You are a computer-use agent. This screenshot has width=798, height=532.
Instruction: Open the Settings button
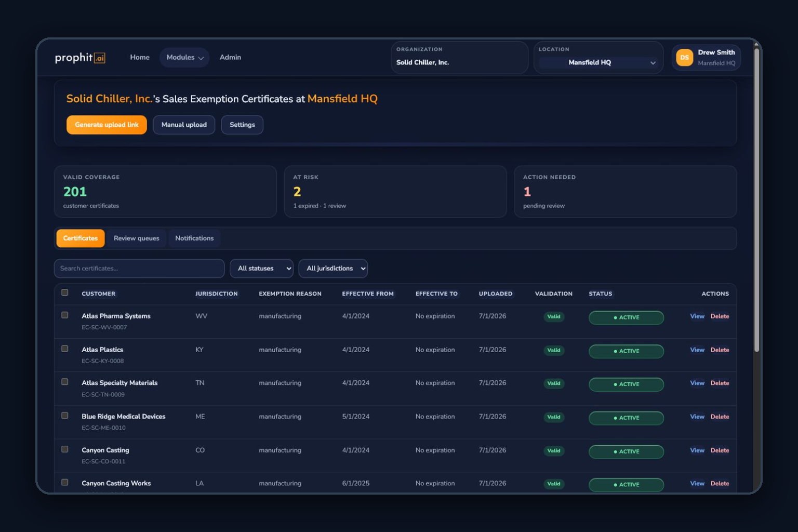coord(242,125)
